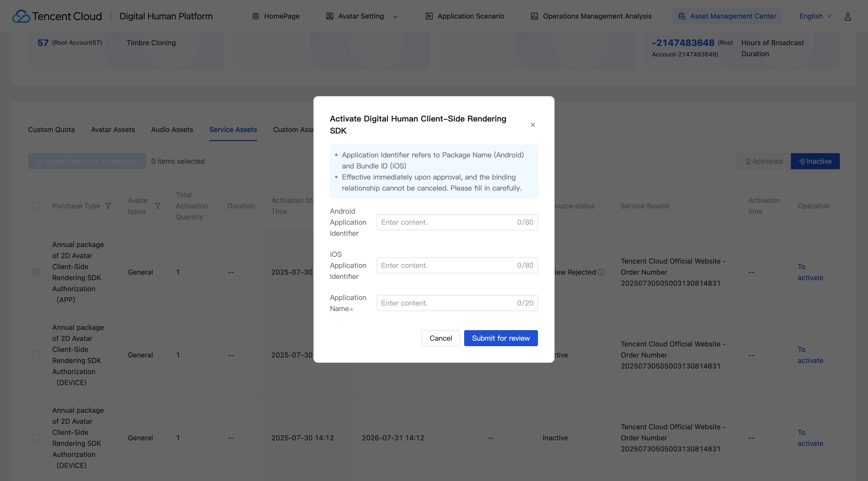Open the Asset Management Center icon link
Viewport: 868px width, 481px height.
tap(682, 16)
